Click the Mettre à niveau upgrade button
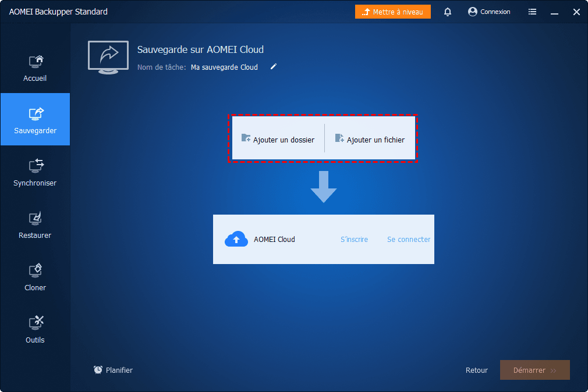 point(392,12)
